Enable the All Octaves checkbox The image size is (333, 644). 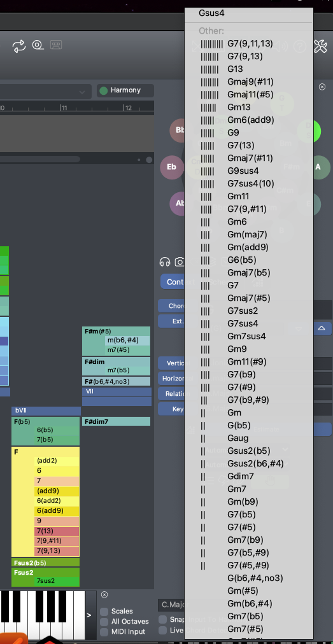(x=104, y=622)
